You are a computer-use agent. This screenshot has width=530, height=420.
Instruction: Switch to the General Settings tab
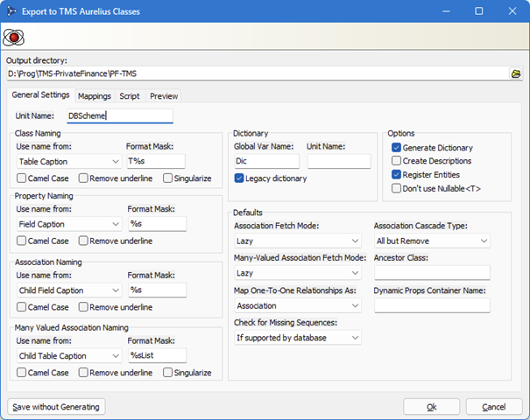click(40, 94)
